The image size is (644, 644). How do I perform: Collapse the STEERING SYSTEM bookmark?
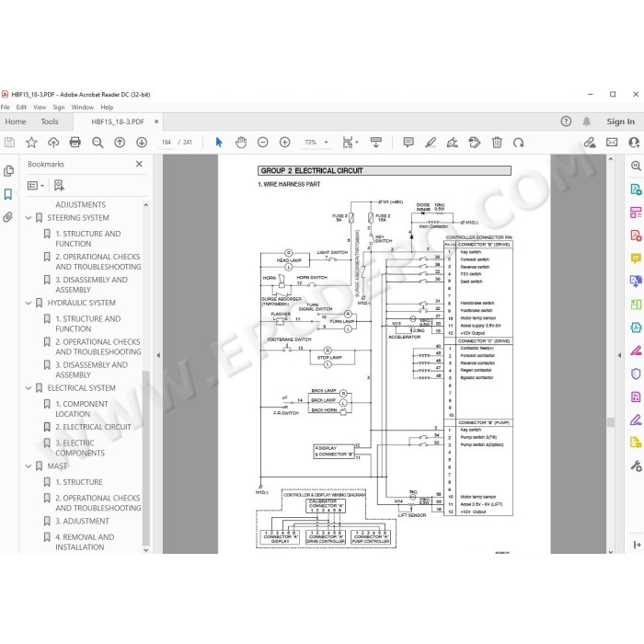(29, 218)
